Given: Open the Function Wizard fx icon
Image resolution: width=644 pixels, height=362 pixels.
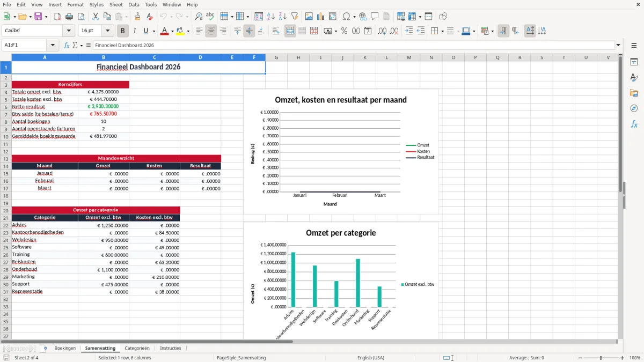Looking at the screenshot, I should [x=67, y=46].
